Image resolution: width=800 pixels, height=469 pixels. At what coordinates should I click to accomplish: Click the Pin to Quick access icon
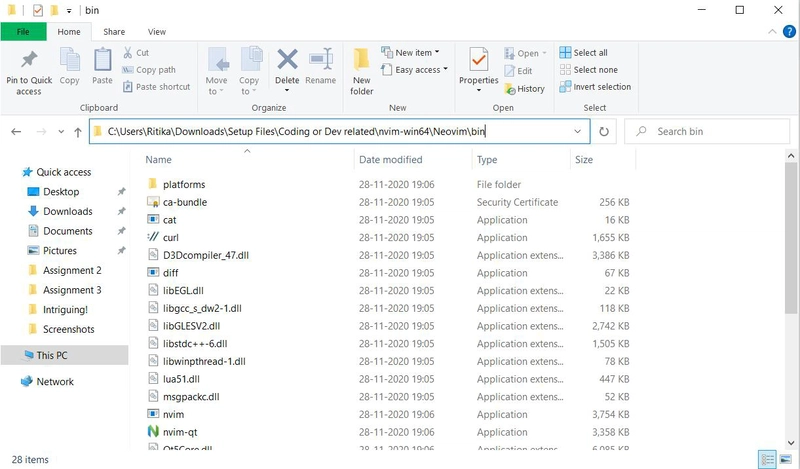point(29,60)
